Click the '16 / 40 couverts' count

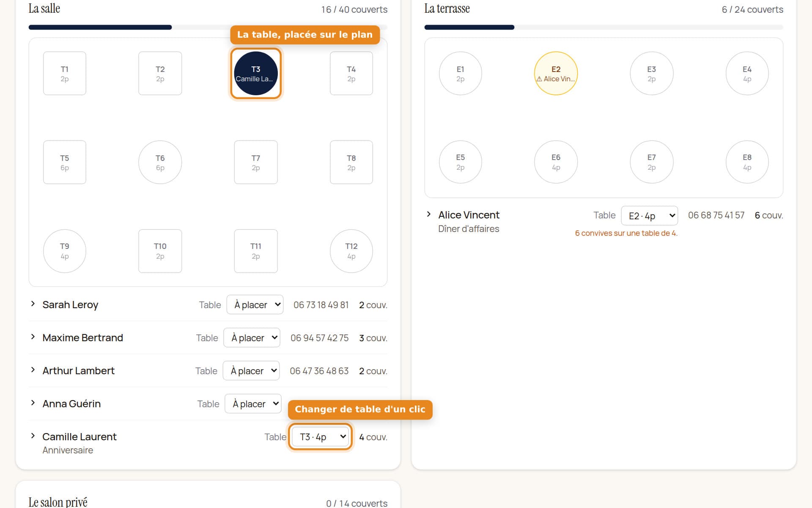pos(354,9)
